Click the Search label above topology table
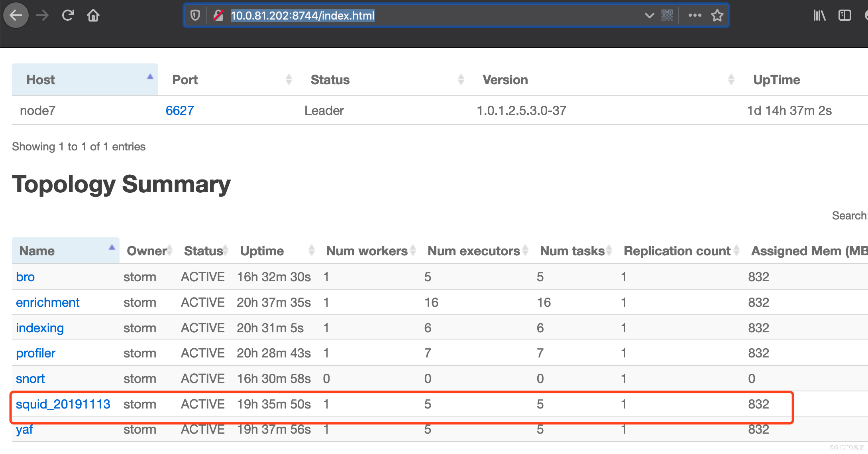868x454 pixels. coord(849,216)
